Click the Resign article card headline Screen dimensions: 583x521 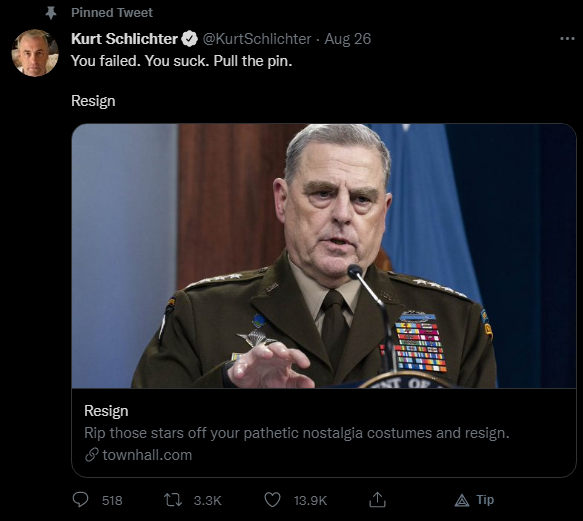coord(106,411)
